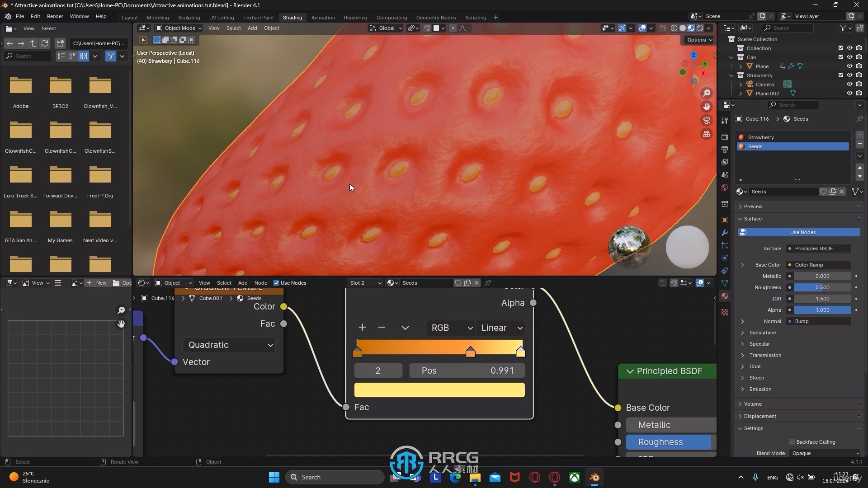868x488 pixels.
Task: Remove the selected material slot
Action: coord(860,144)
